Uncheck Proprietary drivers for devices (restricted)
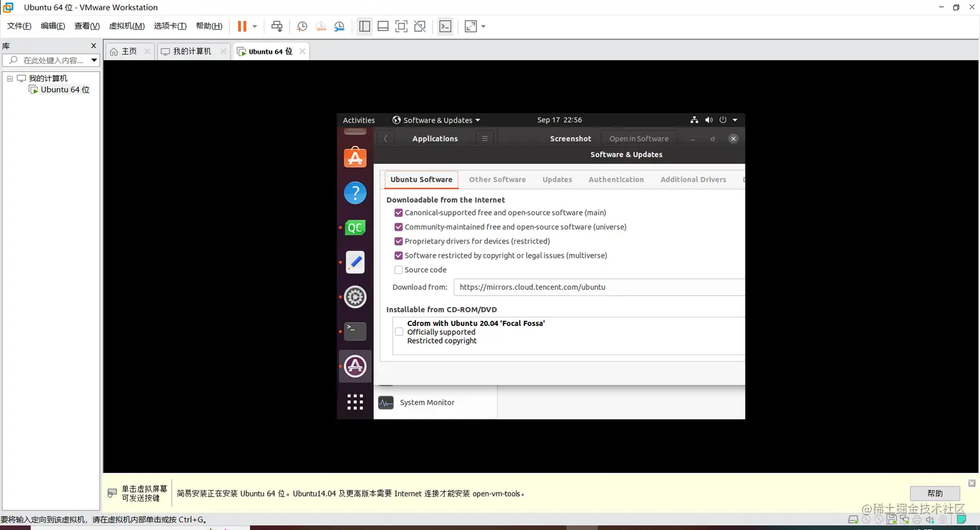This screenshot has width=980, height=530. click(399, 241)
